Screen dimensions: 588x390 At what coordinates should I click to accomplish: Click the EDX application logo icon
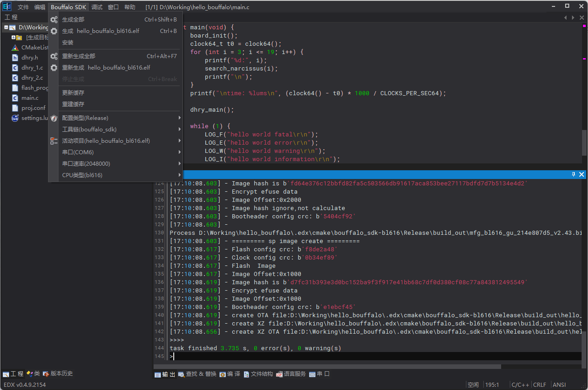click(7, 6)
